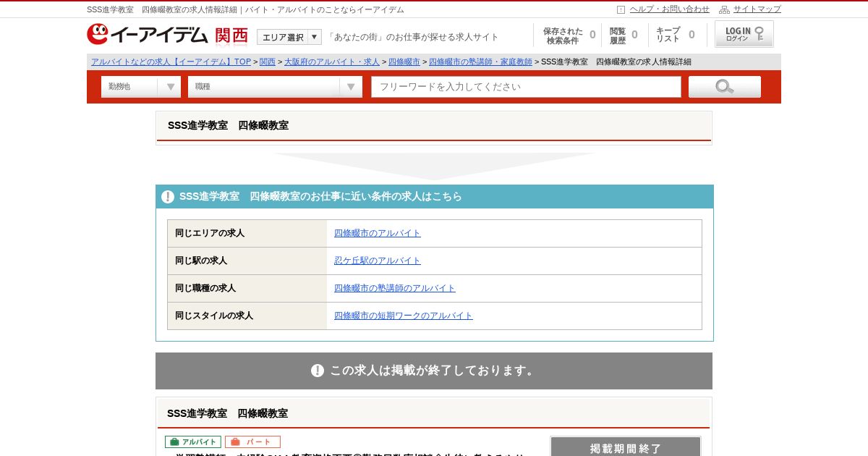This screenshot has height=456, width=868.
Task: Open the サイトマップ link
Action: coord(757,9)
